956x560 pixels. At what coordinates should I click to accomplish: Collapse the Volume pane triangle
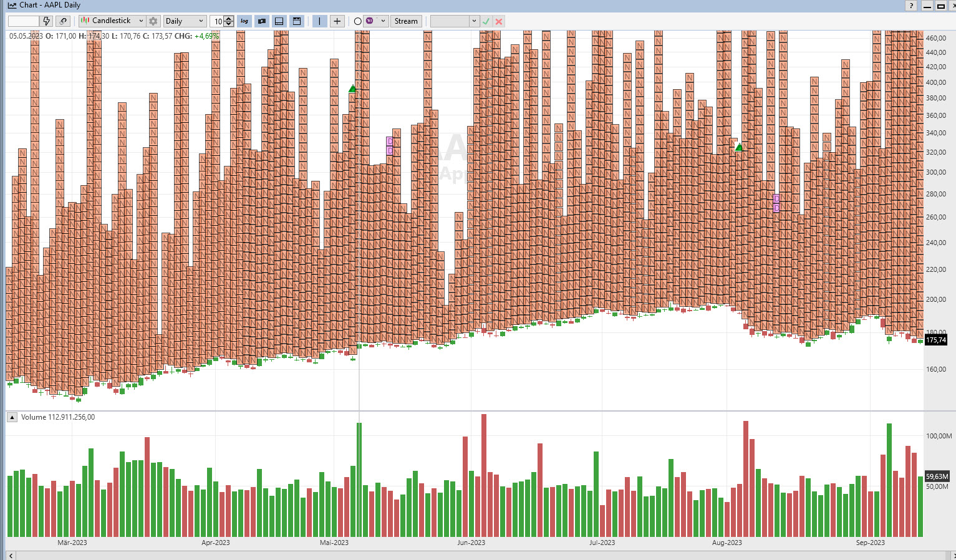(x=12, y=417)
